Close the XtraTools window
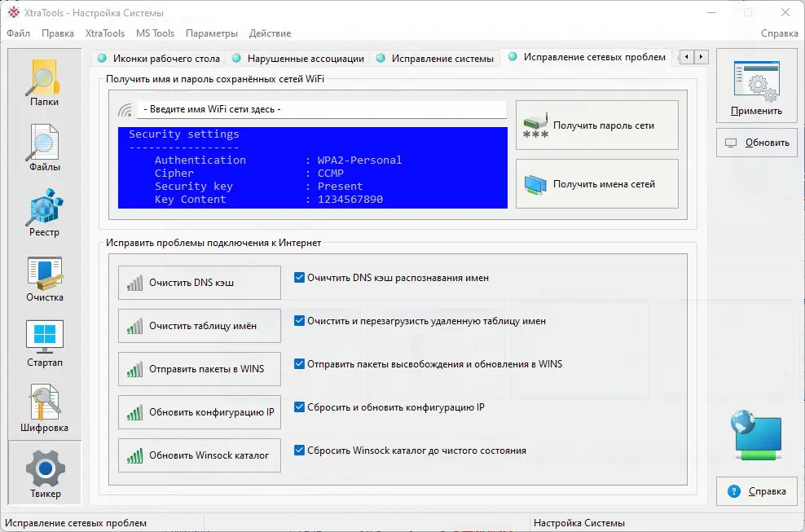This screenshot has height=532, width=805. click(785, 12)
